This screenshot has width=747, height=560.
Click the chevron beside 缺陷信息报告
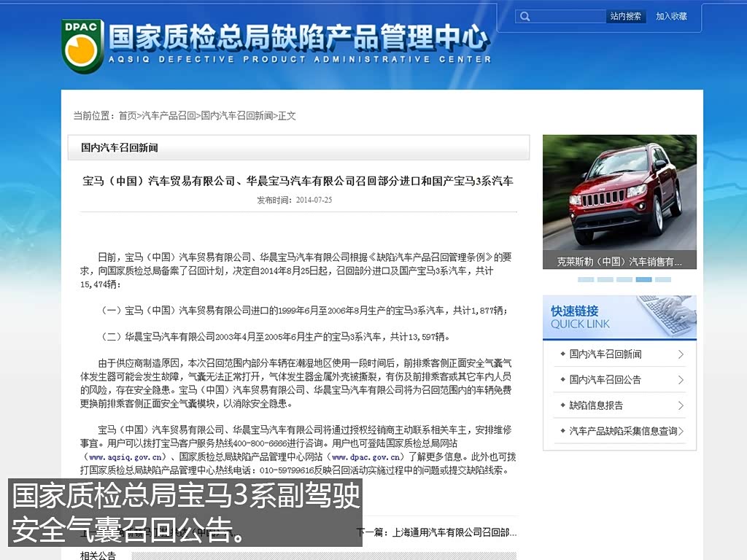point(681,405)
